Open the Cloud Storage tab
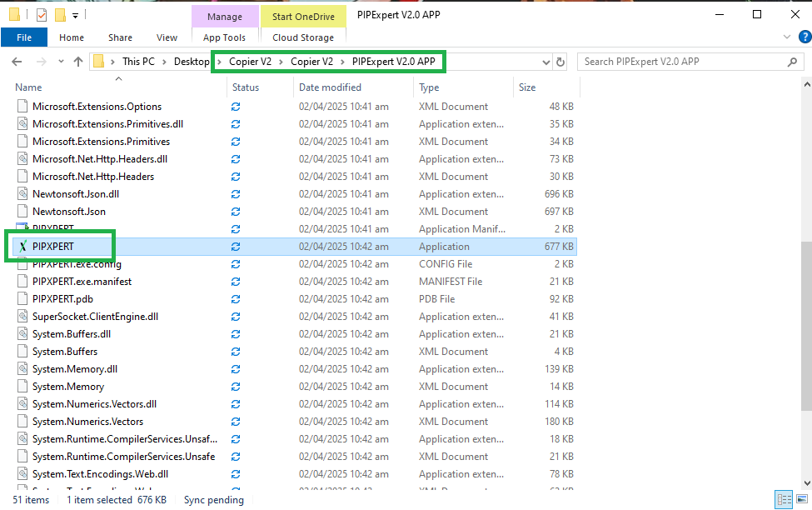 pos(303,37)
